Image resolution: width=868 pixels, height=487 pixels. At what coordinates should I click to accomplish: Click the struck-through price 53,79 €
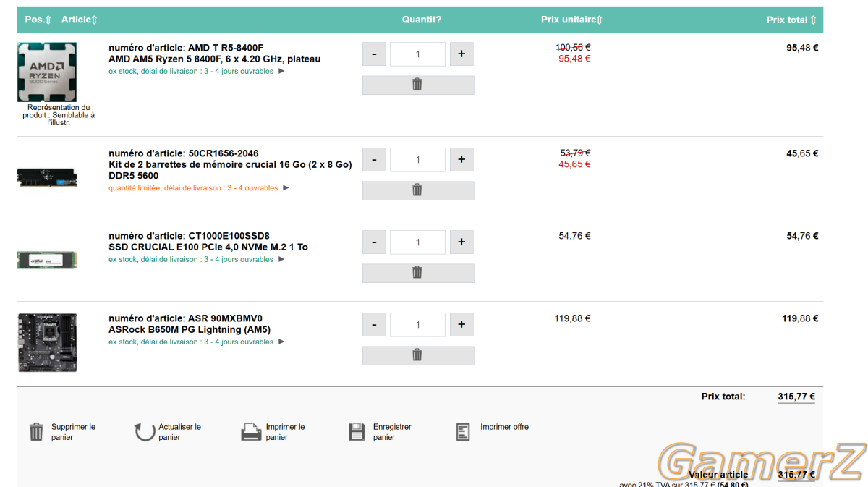pyautogui.click(x=575, y=153)
